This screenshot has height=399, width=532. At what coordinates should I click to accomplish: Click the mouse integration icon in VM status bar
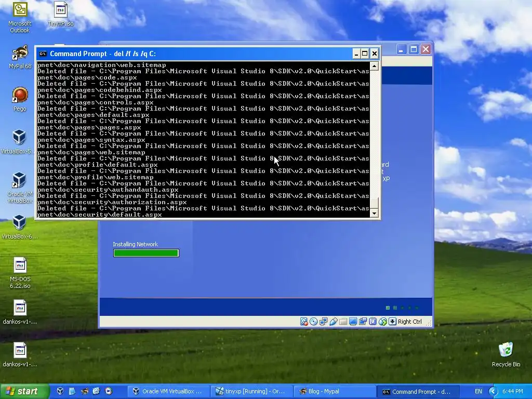[383, 321]
